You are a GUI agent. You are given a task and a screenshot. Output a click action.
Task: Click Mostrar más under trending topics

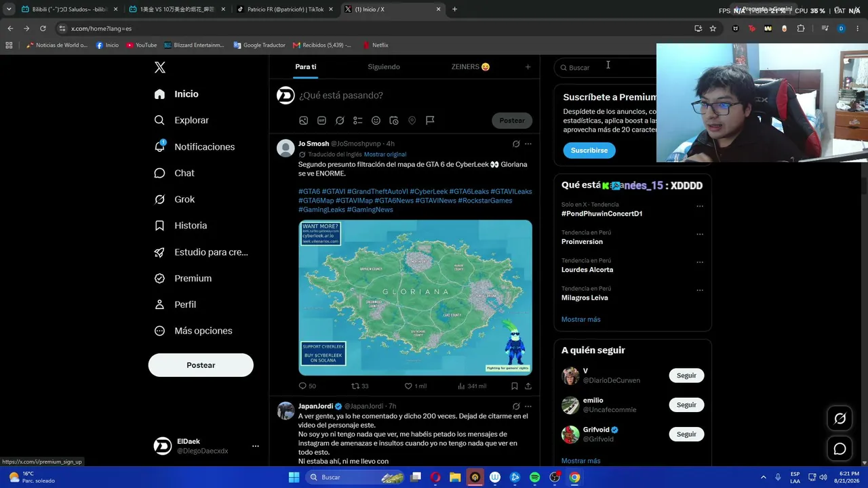click(581, 319)
